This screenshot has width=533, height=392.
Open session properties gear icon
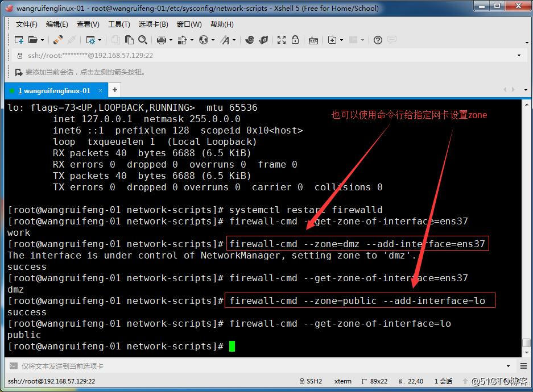point(90,40)
